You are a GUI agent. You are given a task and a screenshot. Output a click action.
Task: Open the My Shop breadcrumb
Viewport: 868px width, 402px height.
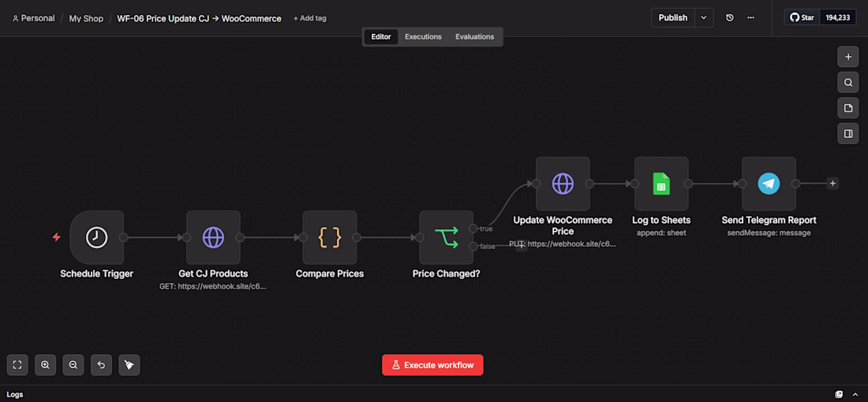86,18
